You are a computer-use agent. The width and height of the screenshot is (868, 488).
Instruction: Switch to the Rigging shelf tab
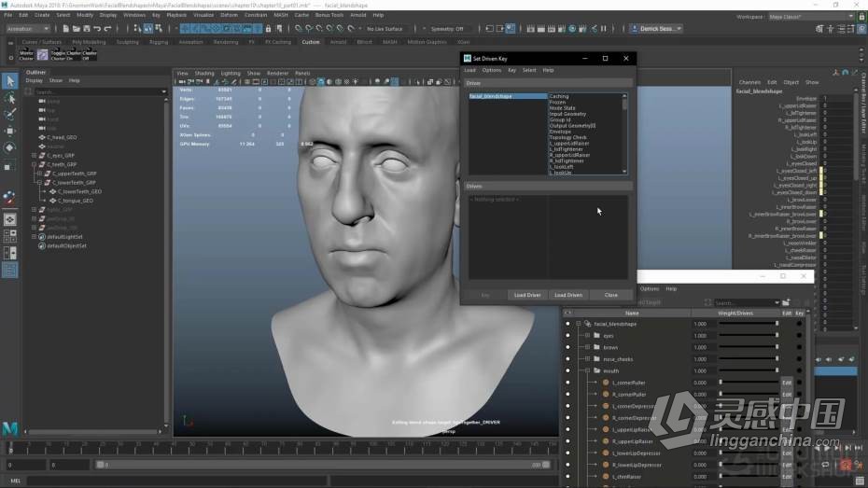tap(159, 42)
